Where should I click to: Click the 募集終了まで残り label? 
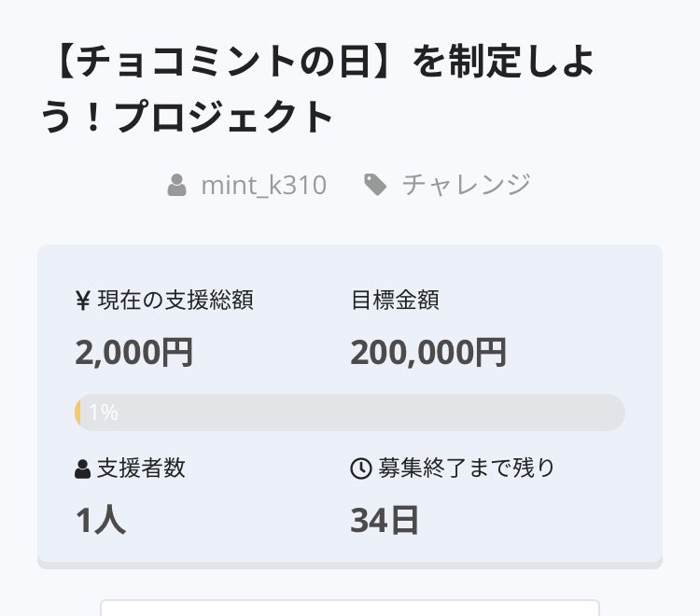point(466,469)
